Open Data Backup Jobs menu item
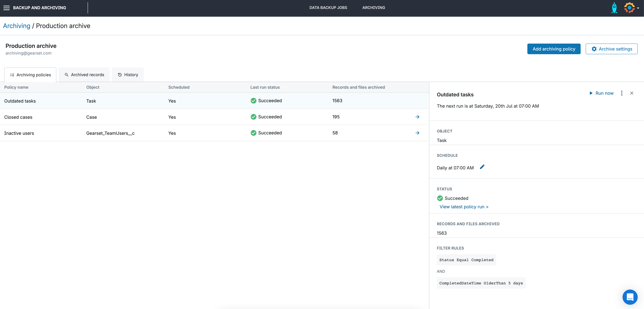Screen dimensions: 644x309 point(328,7)
